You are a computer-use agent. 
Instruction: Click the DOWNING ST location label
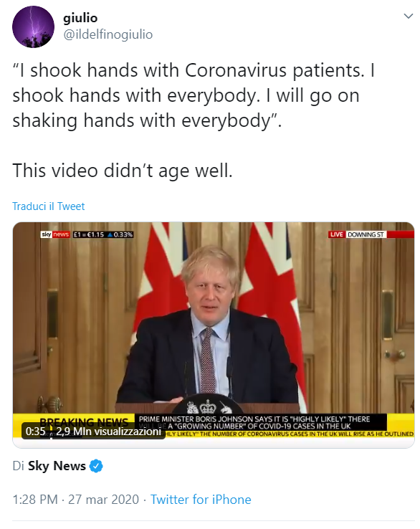(x=366, y=234)
